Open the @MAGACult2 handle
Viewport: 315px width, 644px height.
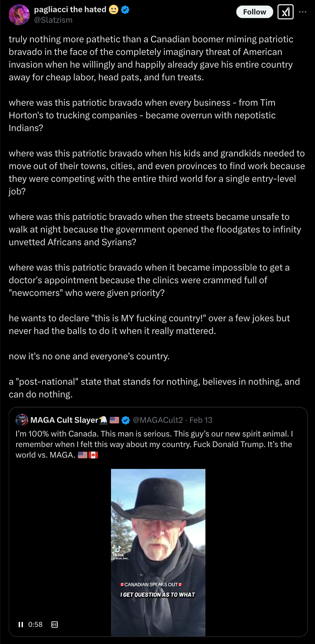[158, 420]
